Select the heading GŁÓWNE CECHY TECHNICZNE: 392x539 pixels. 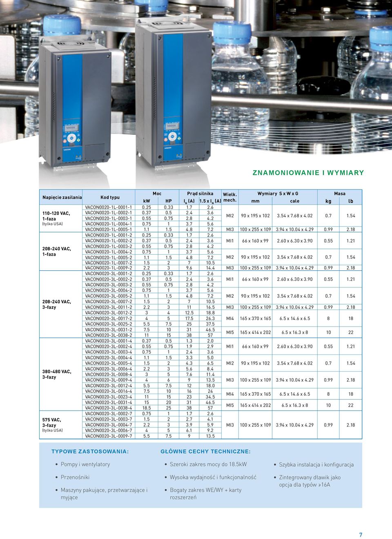[206, 452]
